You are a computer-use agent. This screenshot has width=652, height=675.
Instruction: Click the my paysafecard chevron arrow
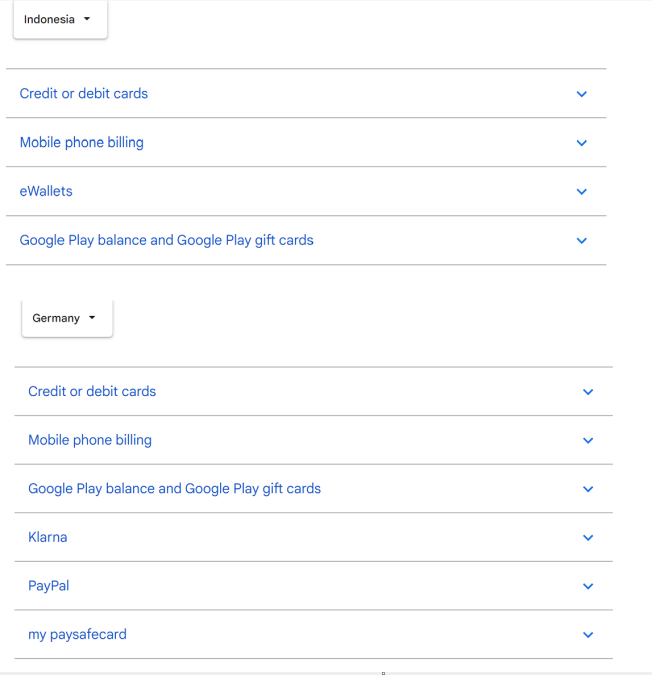[588, 635]
